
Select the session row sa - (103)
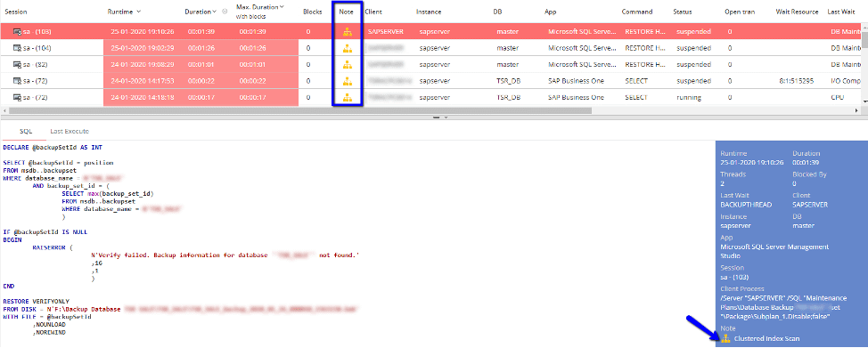tap(430, 31)
